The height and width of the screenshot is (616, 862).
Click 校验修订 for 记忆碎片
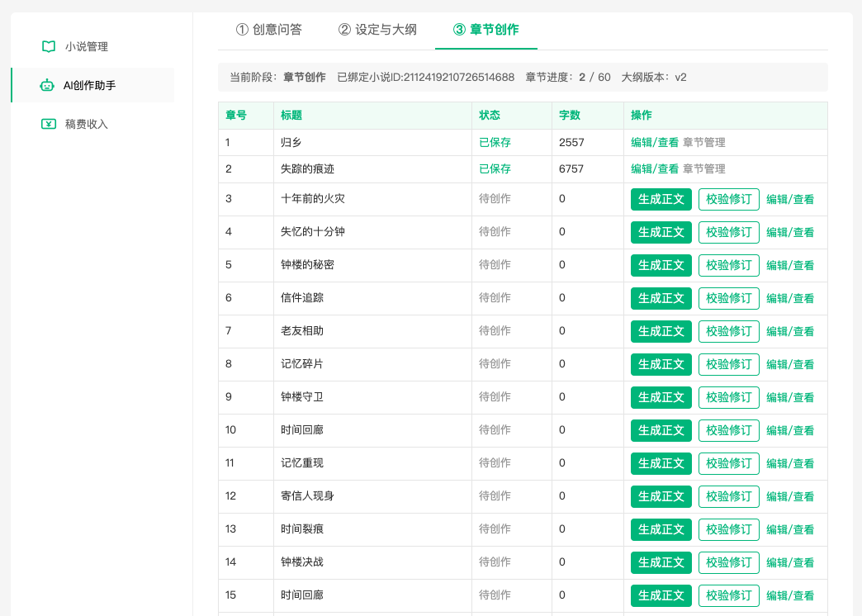(x=728, y=364)
